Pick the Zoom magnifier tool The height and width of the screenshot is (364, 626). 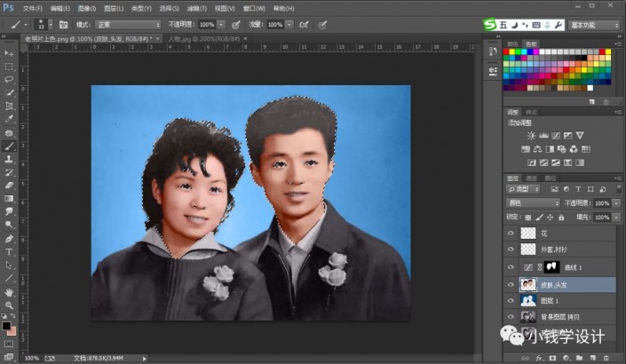9,304
